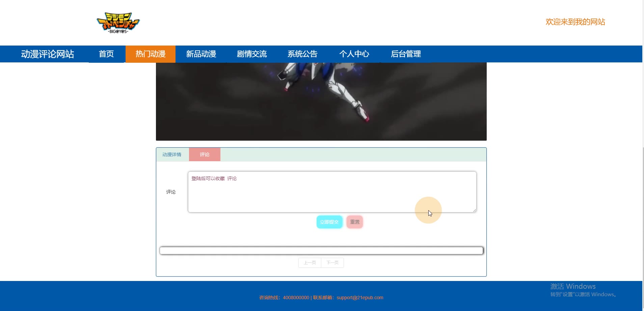Select the 评论 tab

click(x=205, y=154)
